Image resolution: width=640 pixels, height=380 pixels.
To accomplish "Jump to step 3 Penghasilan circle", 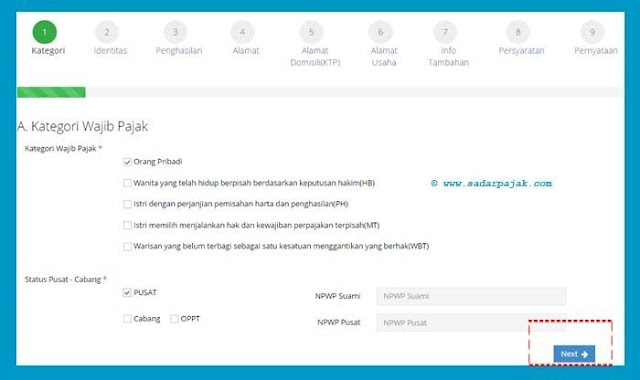I will (175, 32).
